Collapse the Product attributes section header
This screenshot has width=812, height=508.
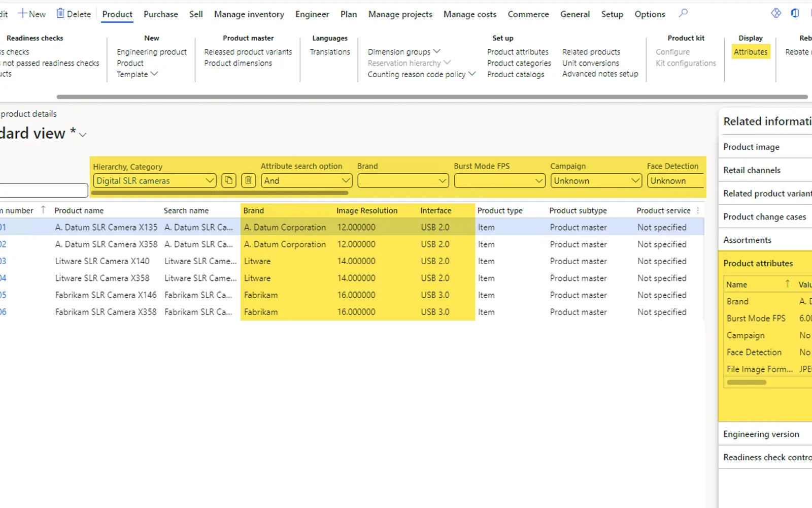pos(765,263)
